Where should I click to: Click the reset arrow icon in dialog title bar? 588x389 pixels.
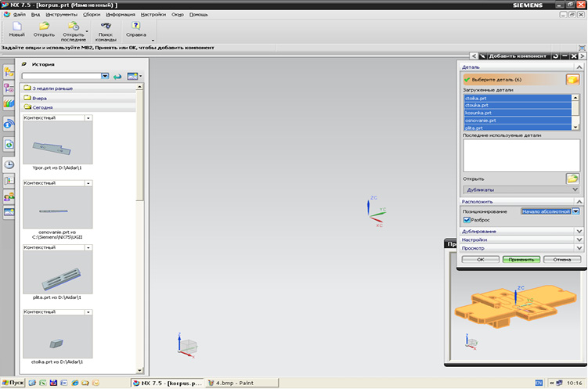click(x=555, y=56)
